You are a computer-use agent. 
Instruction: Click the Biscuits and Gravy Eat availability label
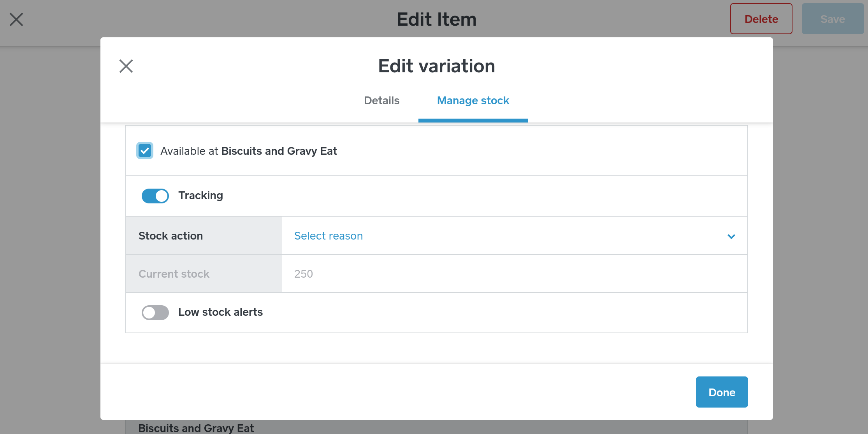(249, 151)
